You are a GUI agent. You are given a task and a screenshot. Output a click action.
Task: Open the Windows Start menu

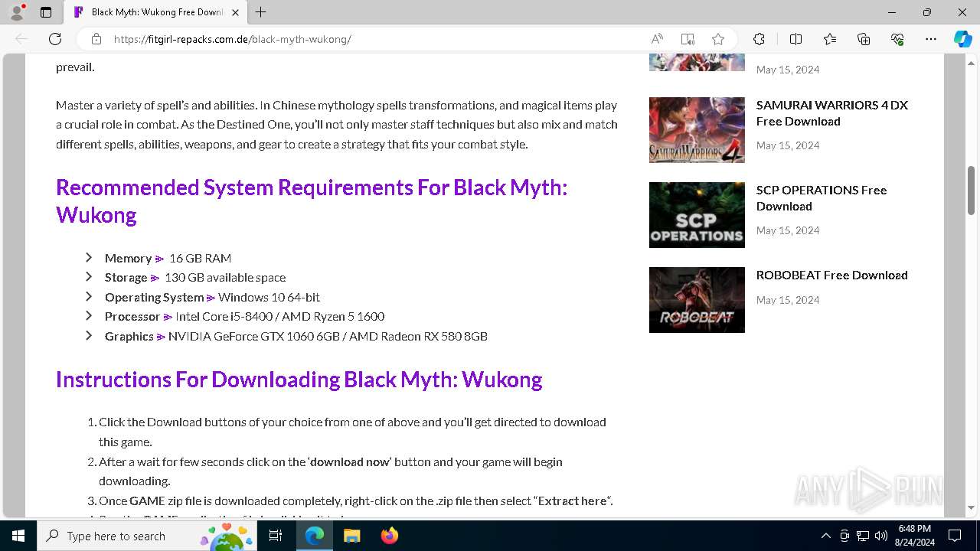(18, 536)
